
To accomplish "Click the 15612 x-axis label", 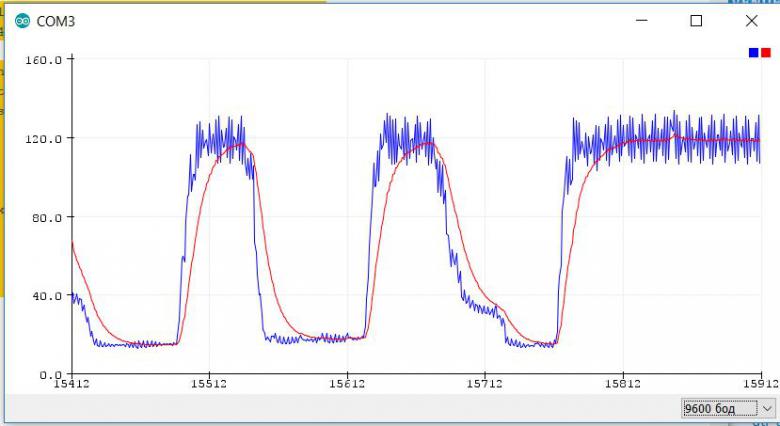I will (347, 384).
